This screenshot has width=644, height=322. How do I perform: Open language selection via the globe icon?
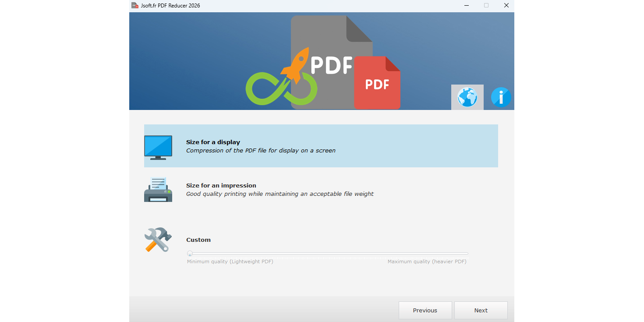[x=467, y=97]
